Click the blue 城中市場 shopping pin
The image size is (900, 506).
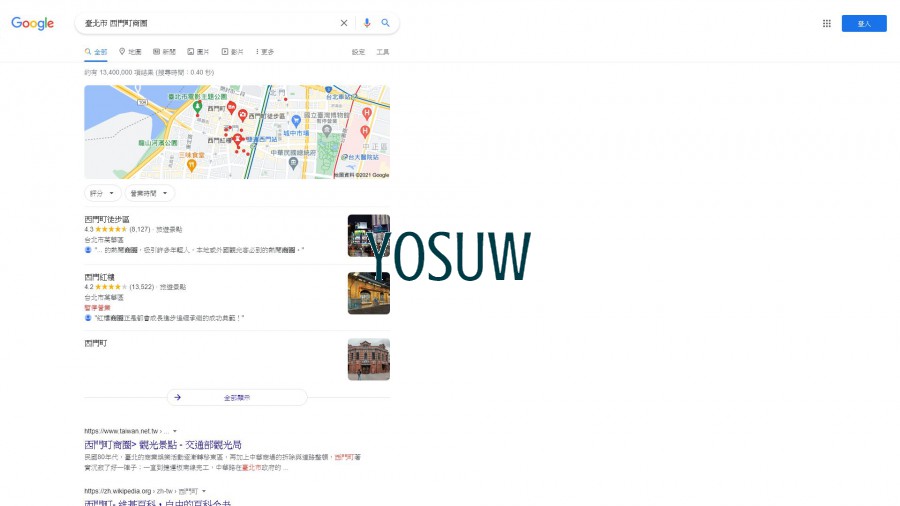[x=296, y=121]
